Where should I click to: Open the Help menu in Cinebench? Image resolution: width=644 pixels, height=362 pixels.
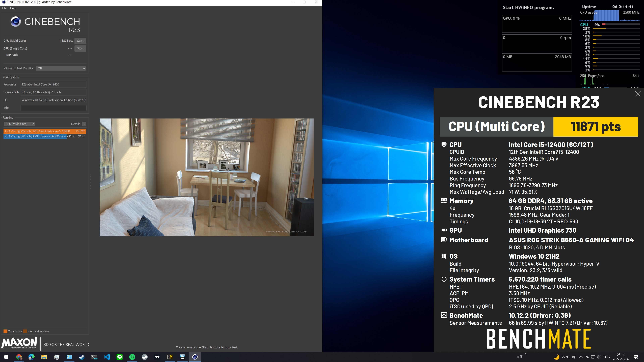click(13, 8)
